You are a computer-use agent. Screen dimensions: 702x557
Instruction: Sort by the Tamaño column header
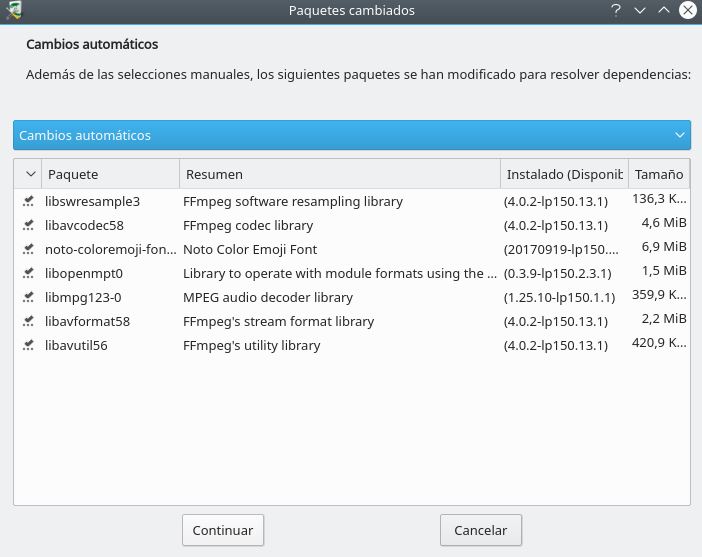point(659,174)
